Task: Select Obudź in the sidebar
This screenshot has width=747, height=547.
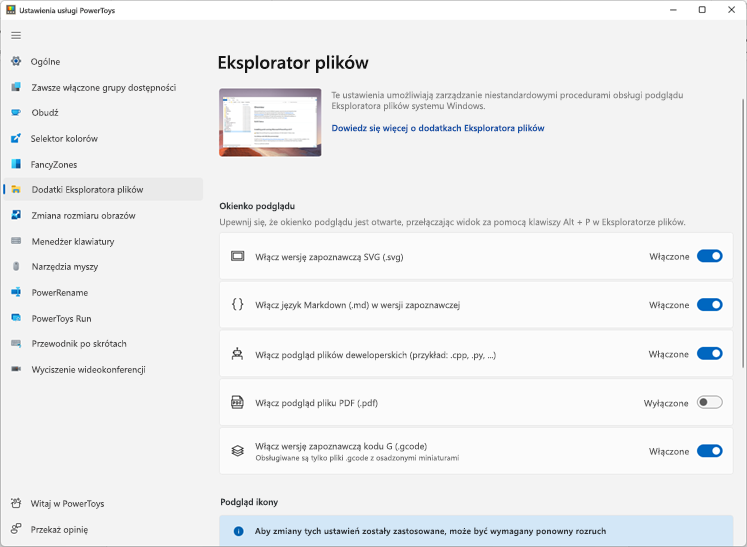Action: [x=103, y=113]
